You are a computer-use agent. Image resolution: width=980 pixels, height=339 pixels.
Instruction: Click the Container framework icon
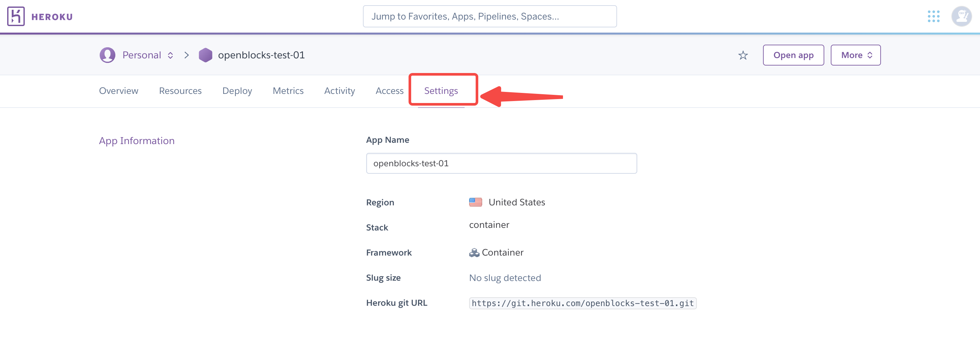pyautogui.click(x=474, y=253)
